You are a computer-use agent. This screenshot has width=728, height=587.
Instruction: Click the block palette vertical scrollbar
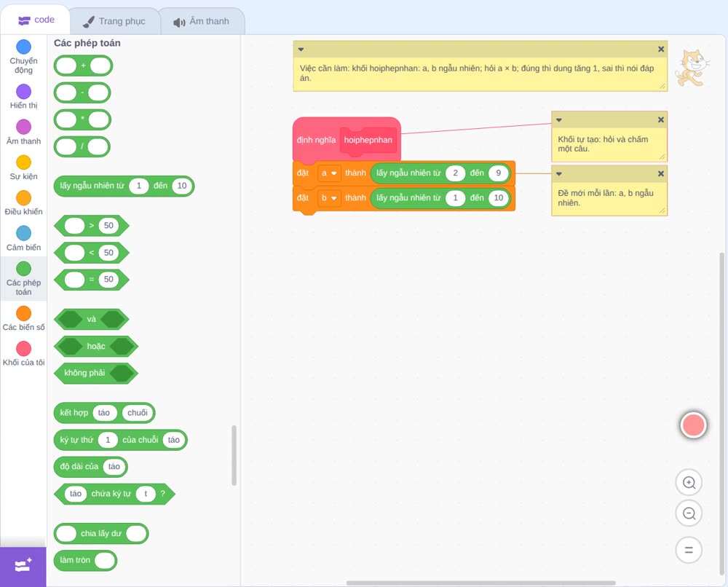click(234, 456)
